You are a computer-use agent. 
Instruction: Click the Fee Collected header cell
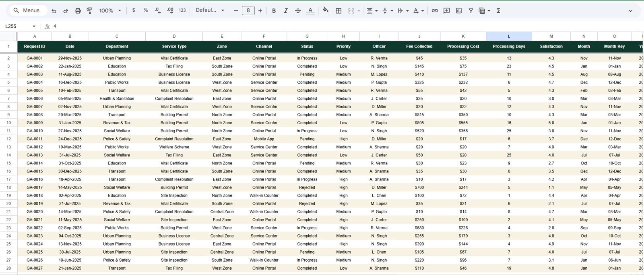(419, 47)
